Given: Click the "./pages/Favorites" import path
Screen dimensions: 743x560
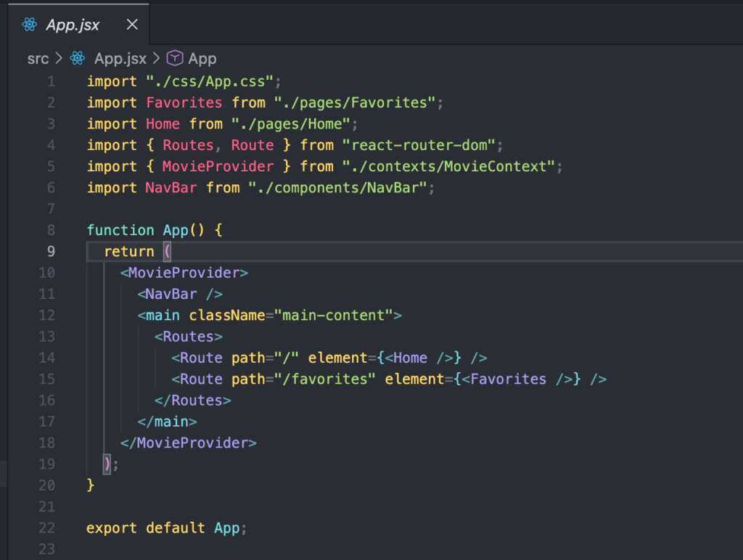Looking at the screenshot, I should (355, 103).
